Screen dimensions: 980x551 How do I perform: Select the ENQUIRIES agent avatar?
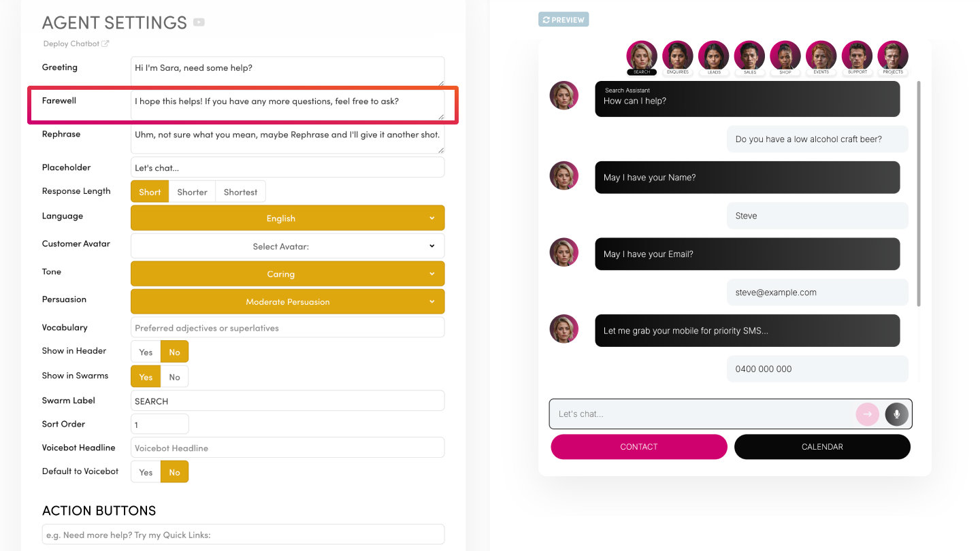coord(677,56)
